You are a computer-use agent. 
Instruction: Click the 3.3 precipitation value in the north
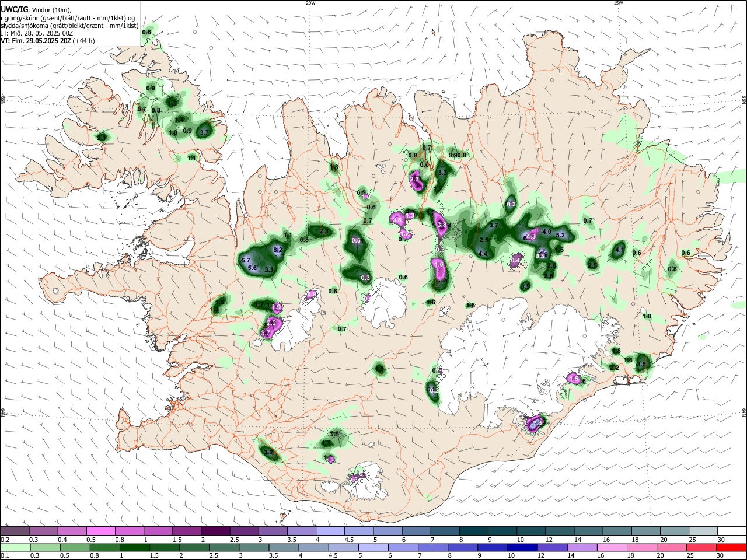click(x=442, y=173)
